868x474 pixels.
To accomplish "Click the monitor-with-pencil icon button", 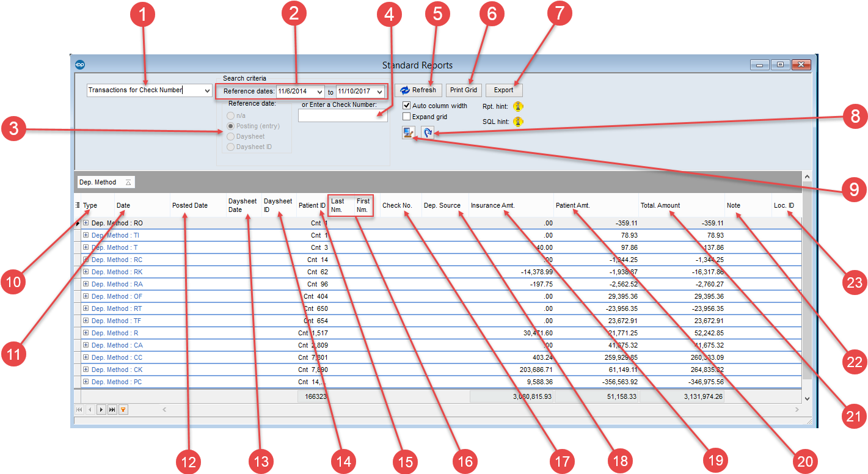I will [409, 133].
